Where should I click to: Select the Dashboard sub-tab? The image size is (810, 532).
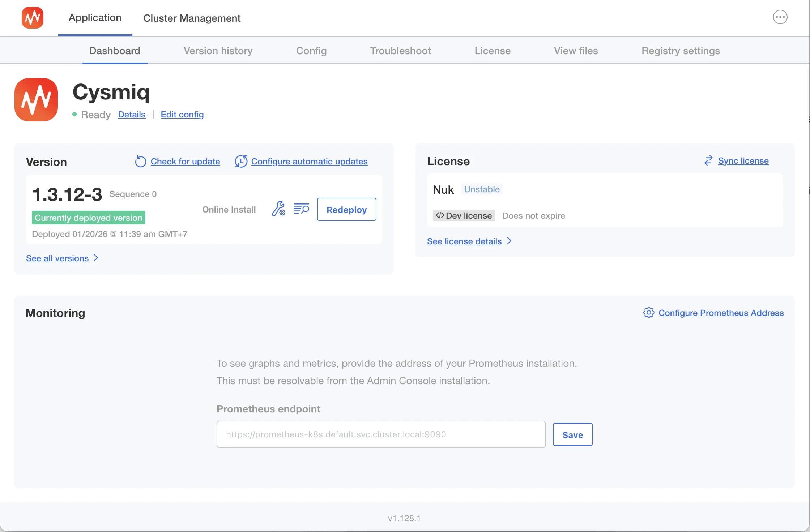click(x=115, y=51)
